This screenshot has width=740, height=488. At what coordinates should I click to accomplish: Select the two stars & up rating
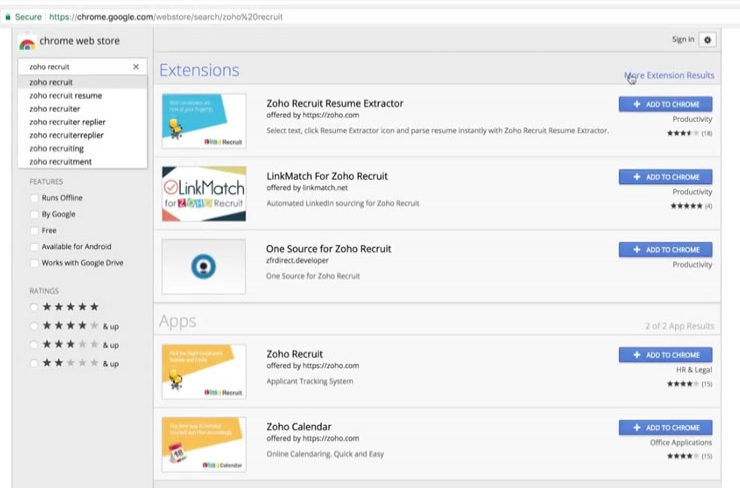tap(34, 363)
